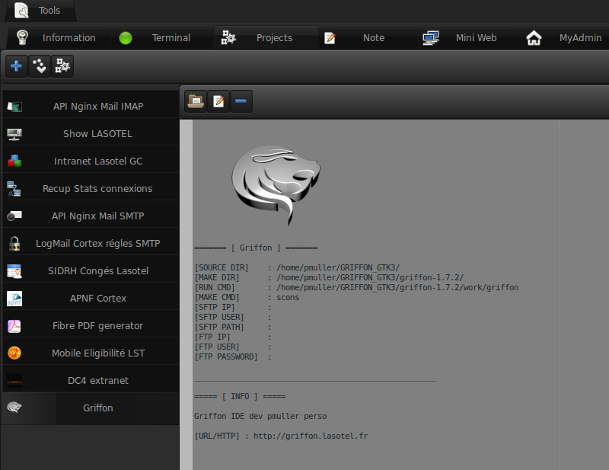The image size is (609, 470).
Task: Click the dotted down-arrow toolbar button
Action: coord(39,66)
